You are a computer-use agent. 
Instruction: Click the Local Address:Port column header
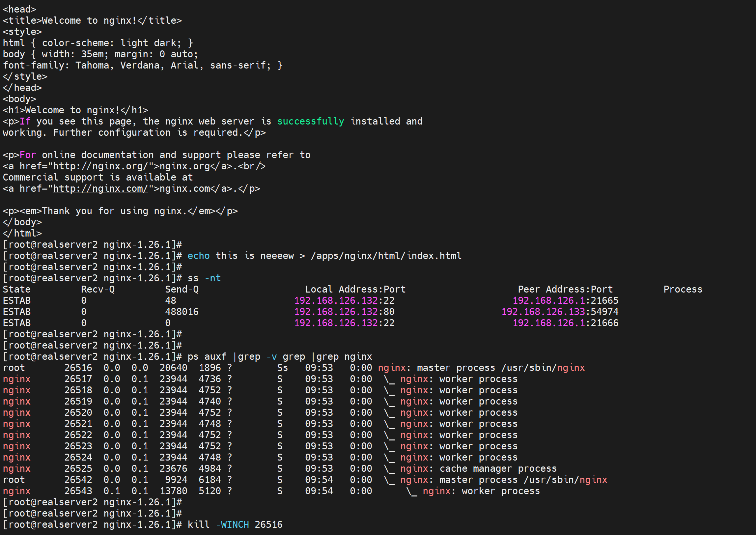tap(355, 290)
